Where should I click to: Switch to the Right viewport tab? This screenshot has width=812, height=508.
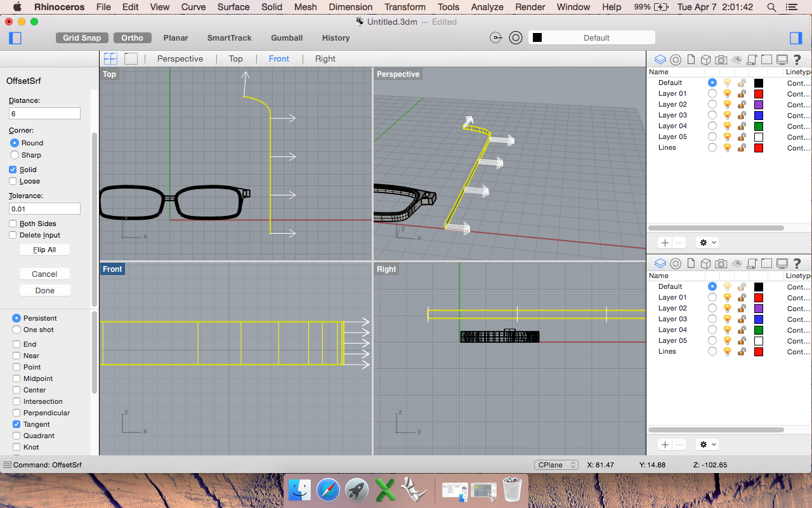click(325, 58)
